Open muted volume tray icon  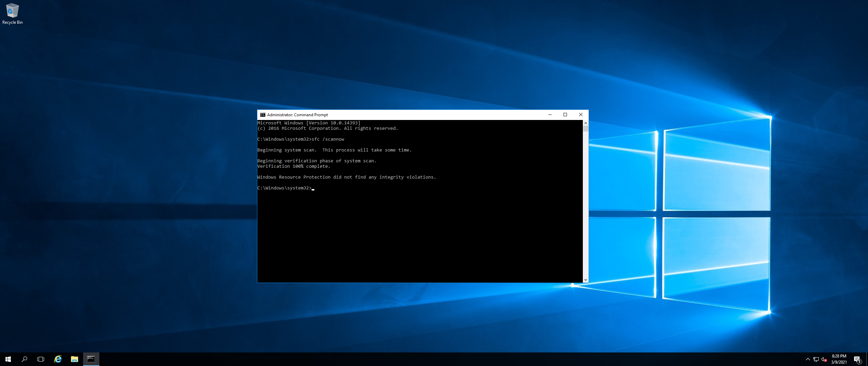[x=824, y=359]
